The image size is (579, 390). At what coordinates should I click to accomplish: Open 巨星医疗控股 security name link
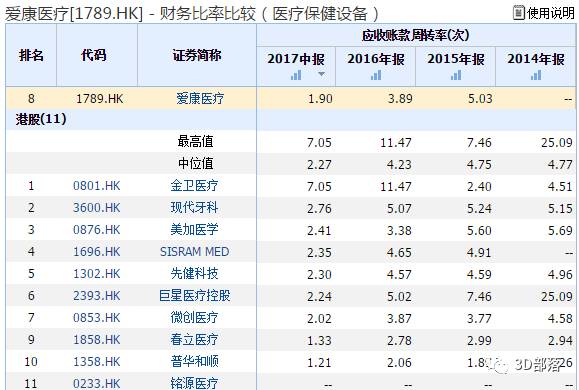pyautogui.click(x=195, y=295)
